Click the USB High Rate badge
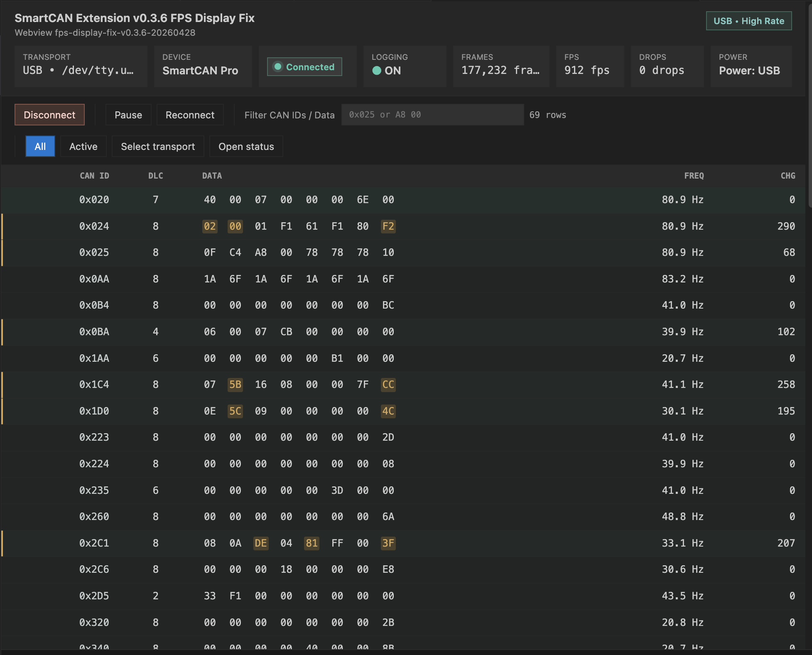The image size is (812, 655). (748, 21)
